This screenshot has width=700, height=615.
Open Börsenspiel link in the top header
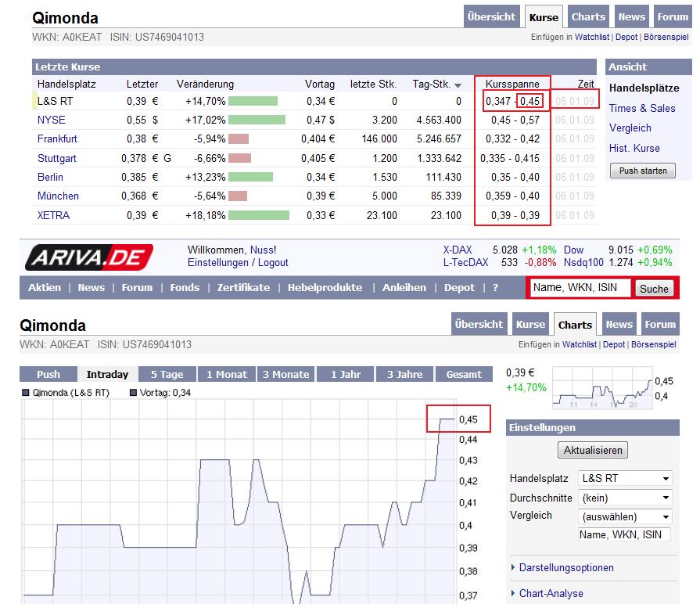coord(666,37)
